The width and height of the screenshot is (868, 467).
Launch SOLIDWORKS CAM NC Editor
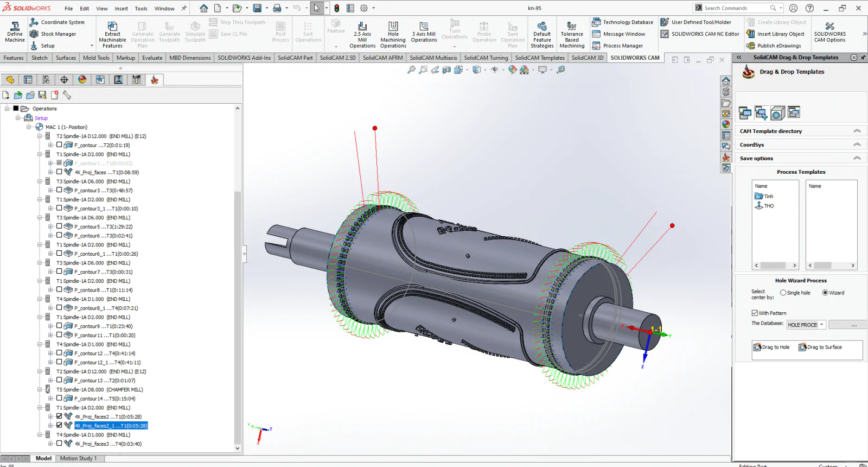click(x=700, y=34)
